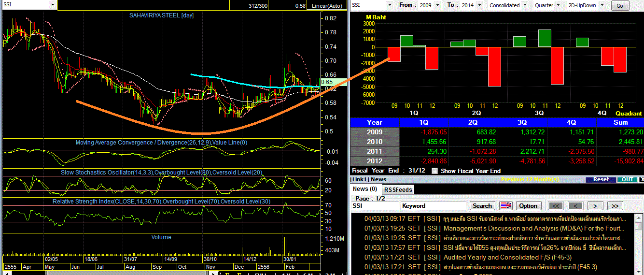Go to last news page with >> button
Screen dimensions: 644x275
click(615, 205)
